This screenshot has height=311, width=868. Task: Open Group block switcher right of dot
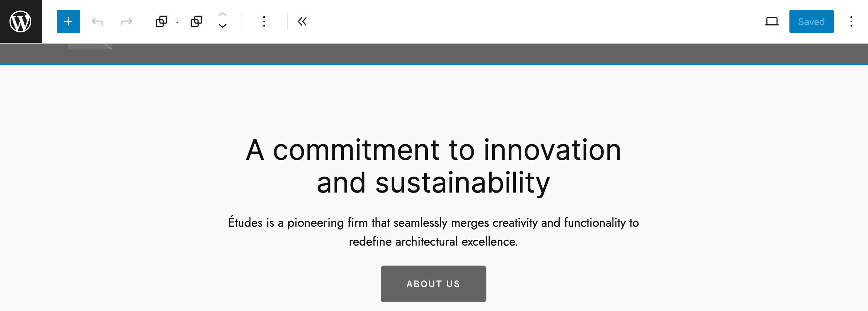(x=196, y=22)
